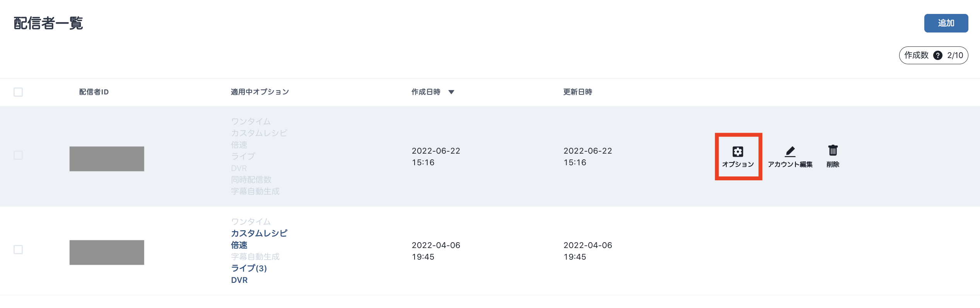Screen dimensions: 980x308
Task: Click the 更新日時 column header
Action: coord(577,92)
